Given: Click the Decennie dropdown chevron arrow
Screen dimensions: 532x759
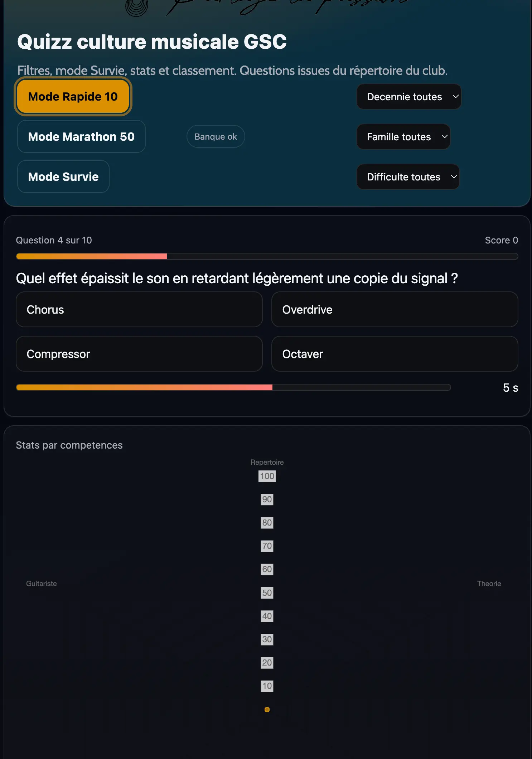Looking at the screenshot, I should point(455,97).
